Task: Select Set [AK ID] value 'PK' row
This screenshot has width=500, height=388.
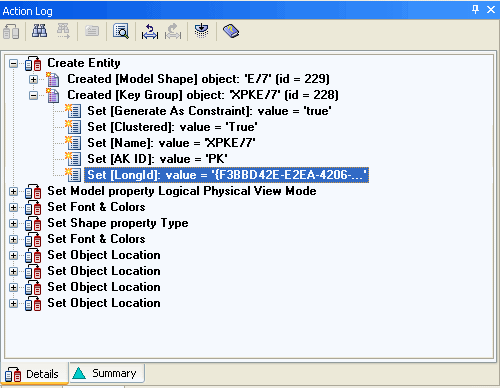Action: pos(157,159)
